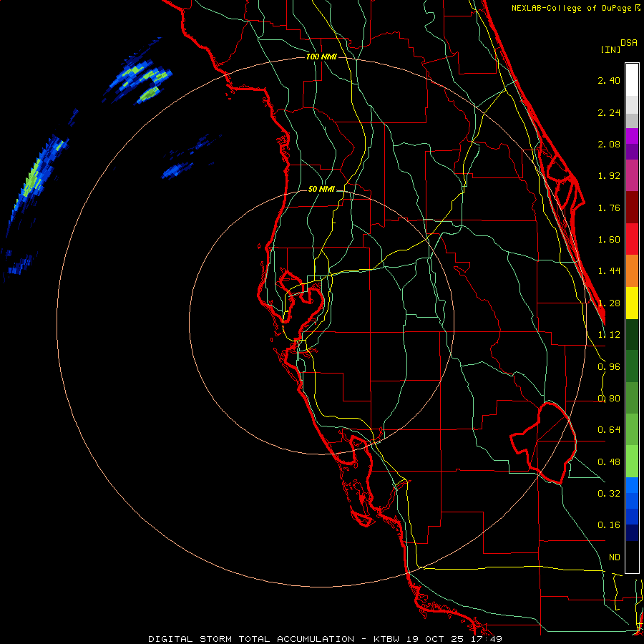Click the 0.48 legend value
This screenshot has height=644, width=644.
(609, 462)
